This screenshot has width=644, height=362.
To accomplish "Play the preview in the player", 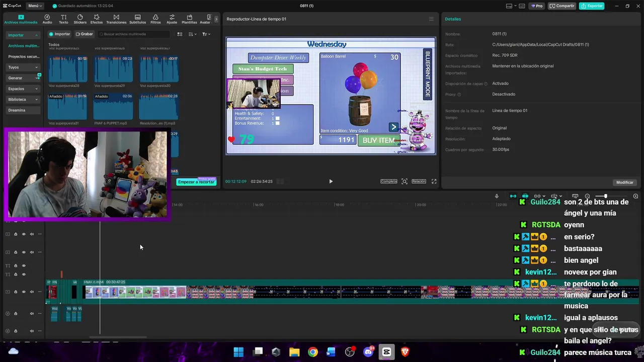I will (x=331, y=182).
